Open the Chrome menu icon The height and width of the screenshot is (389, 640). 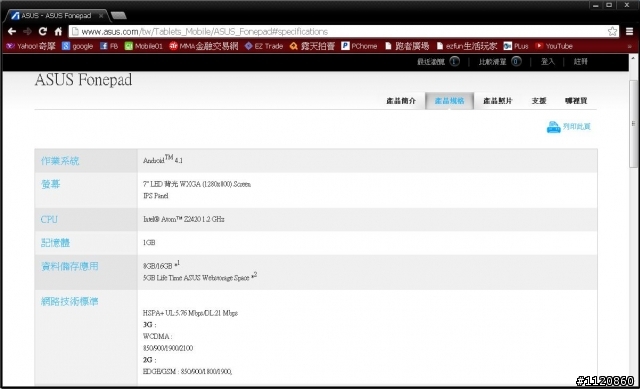click(630, 31)
